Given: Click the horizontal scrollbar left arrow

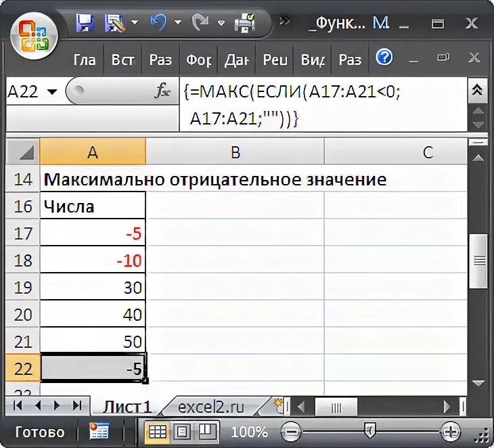Looking at the screenshot, I should coord(301,407).
